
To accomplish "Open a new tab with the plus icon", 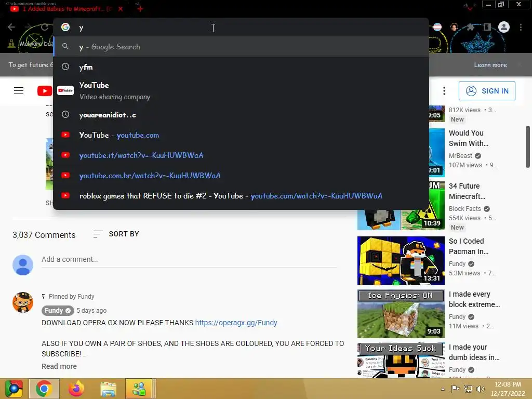I will point(140,9).
